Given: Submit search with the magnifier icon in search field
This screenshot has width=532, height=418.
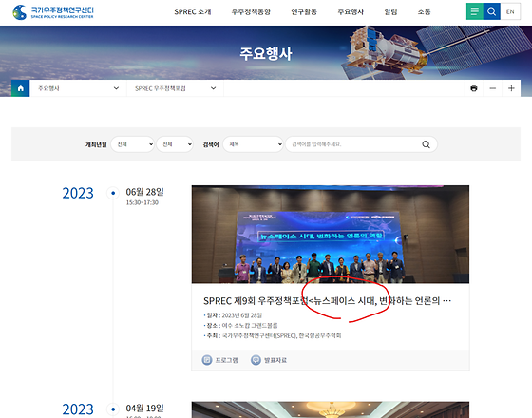Looking at the screenshot, I should pyautogui.click(x=427, y=144).
